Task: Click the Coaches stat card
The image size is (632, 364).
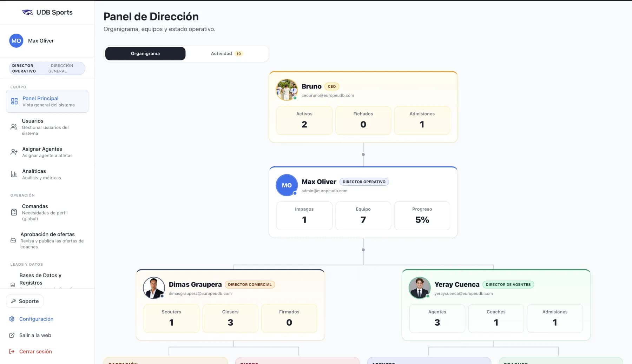Action: 496,318
